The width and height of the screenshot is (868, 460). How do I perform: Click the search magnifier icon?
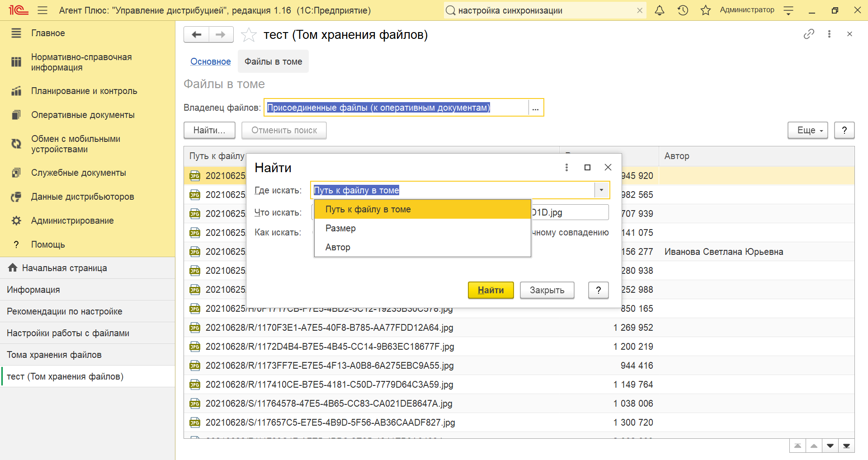click(450, 10)
